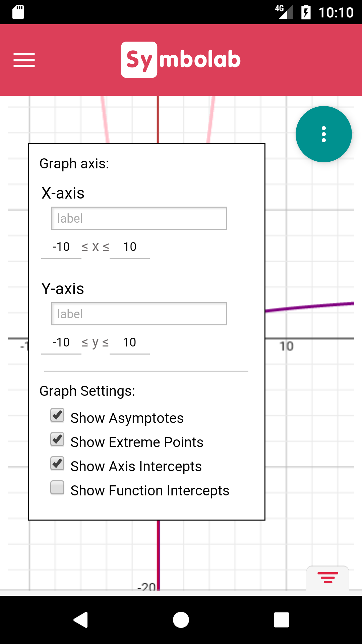
Task: Tap the Android recent apps button
Action: pyautogui.click(x=282, y=620)
